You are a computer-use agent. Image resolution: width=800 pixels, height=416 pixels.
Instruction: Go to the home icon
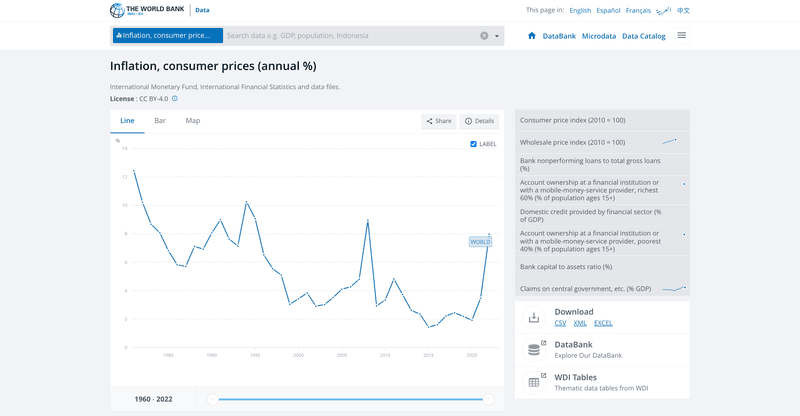click(532, 36)
